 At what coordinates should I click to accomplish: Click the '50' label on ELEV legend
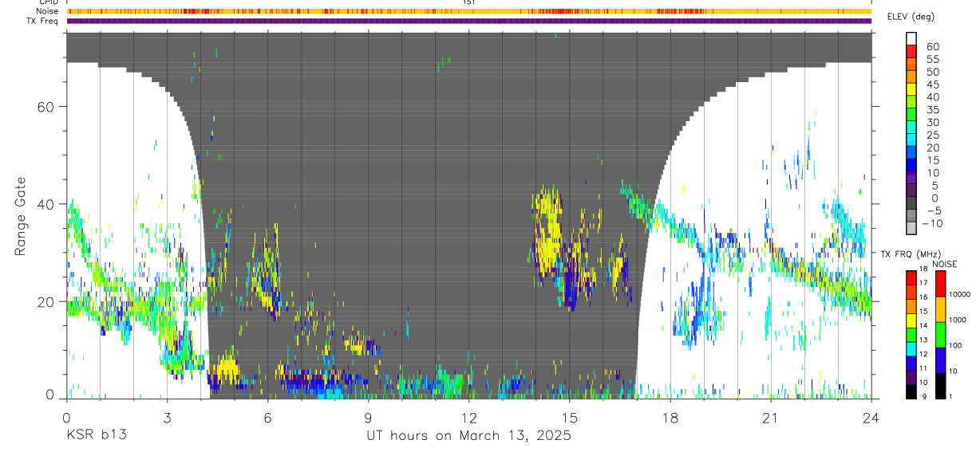click(932, 72)
